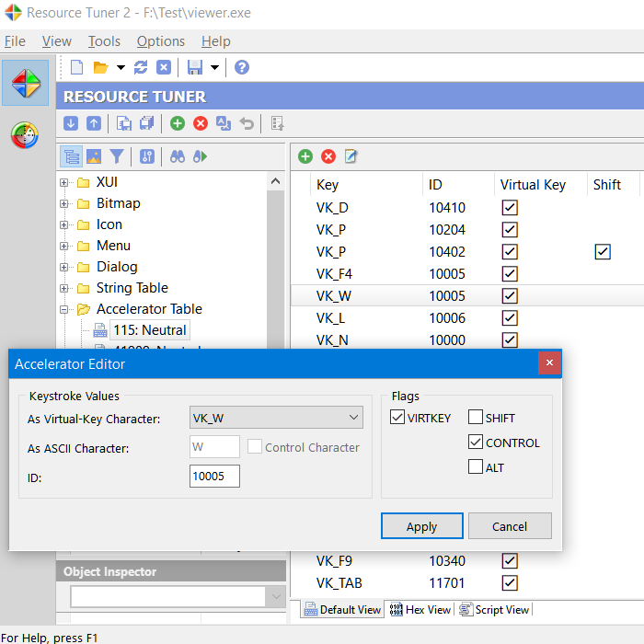Screen dimensions: 644x644
Task: Select the 115: Neutral tree item
Action: click(x=150, y=330)
